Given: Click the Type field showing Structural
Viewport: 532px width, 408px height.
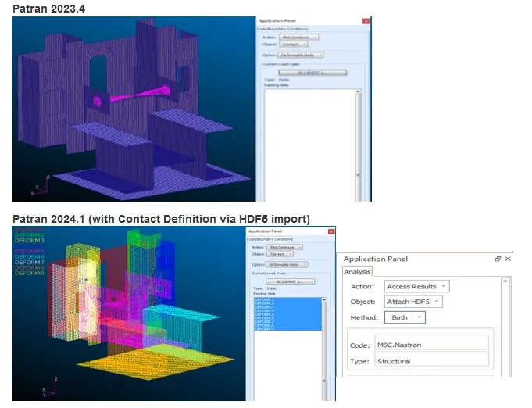Looking at the screenshot, I should (x=431, y=359).
